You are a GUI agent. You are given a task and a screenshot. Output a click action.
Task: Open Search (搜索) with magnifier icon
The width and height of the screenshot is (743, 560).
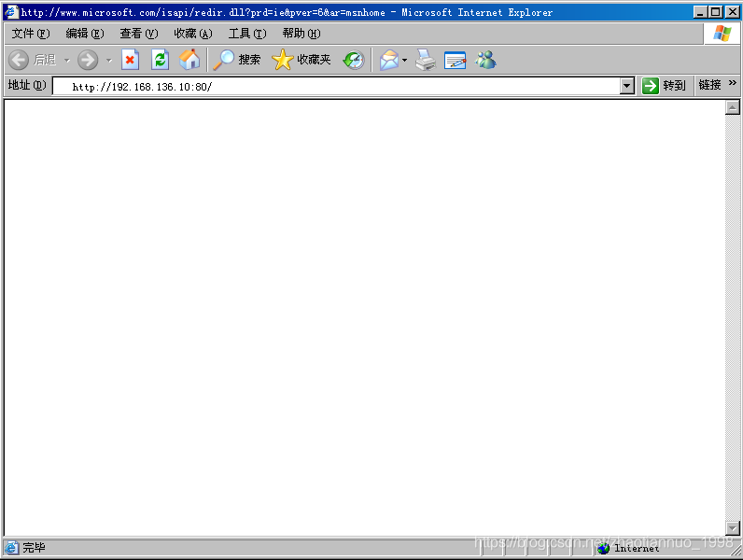(236, 60)
